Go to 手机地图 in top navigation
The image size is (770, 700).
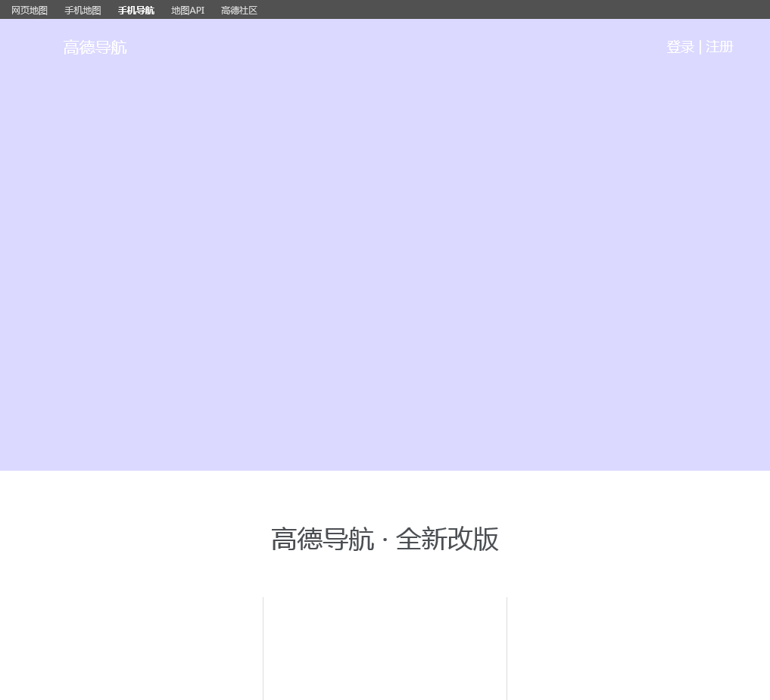(x=83, y=11)
